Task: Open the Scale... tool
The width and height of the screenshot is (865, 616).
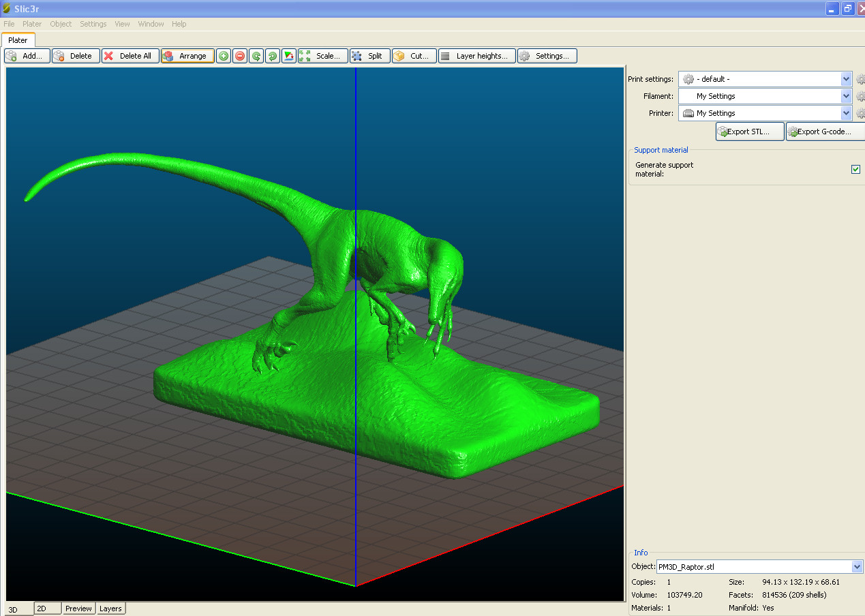Action: click(x=323, y=56)
